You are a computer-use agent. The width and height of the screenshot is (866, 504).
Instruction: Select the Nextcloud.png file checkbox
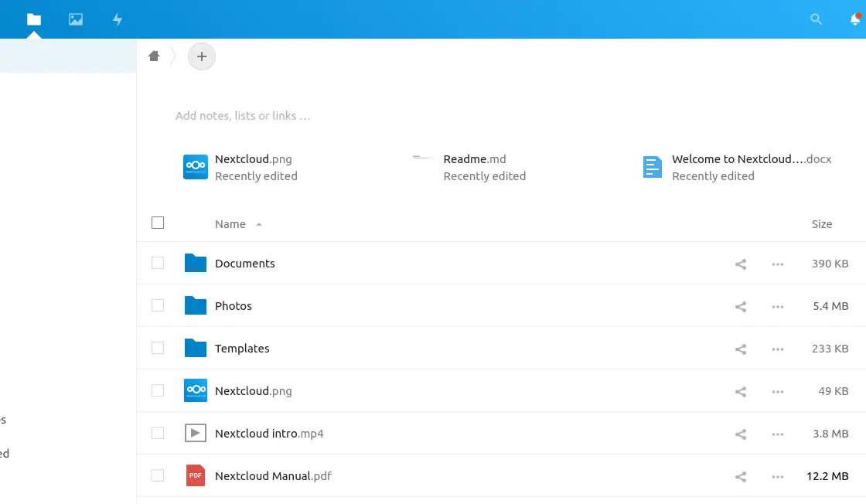click(x=158, y=390)
